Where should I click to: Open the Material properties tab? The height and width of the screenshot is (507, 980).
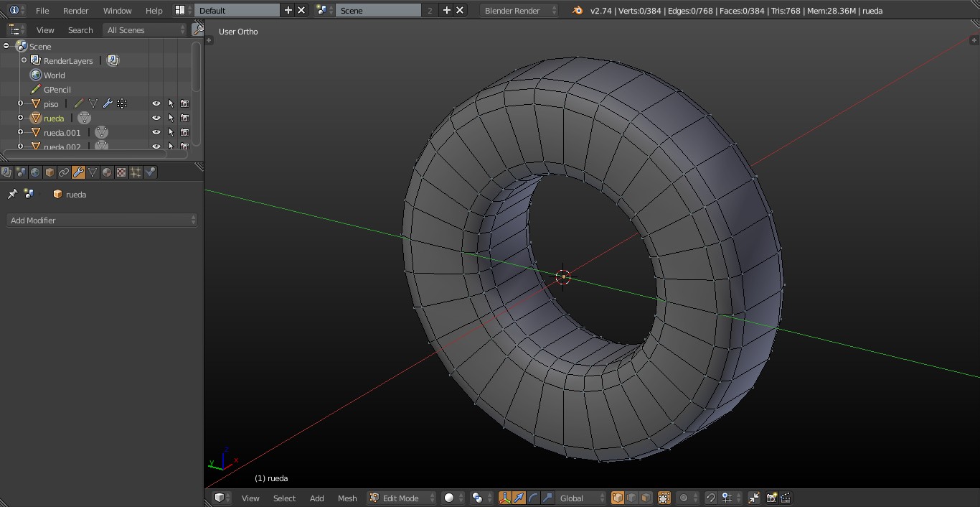107,172
